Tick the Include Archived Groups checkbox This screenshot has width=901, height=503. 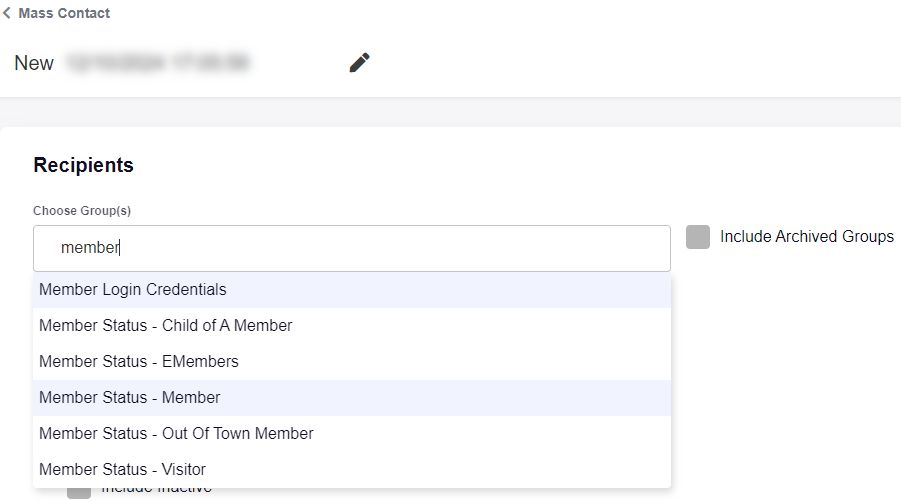tap(698, 237)
